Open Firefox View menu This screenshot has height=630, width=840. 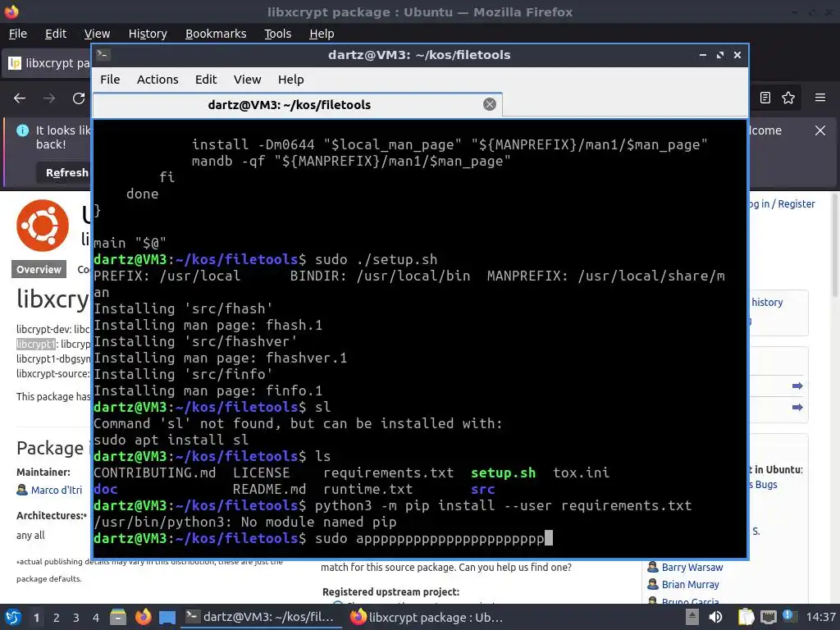(x=97, y=34)
